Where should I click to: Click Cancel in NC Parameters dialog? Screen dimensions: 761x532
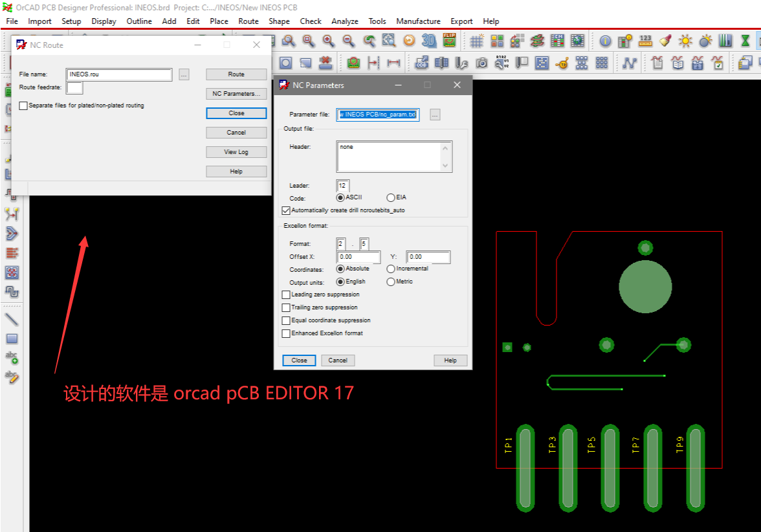pyautogui.click(x=338, y=360)
